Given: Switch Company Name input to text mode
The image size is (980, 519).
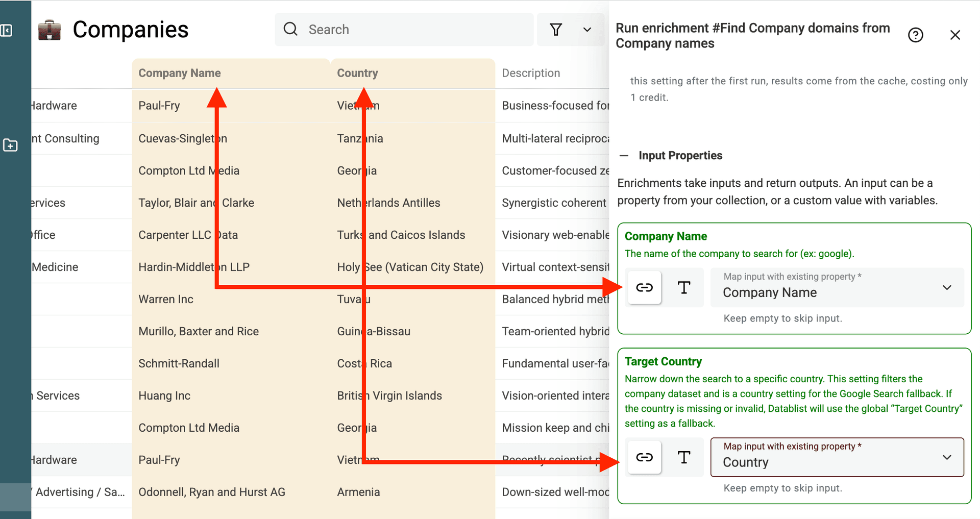Looking at the screenshot, I should (x=684, y=288).
